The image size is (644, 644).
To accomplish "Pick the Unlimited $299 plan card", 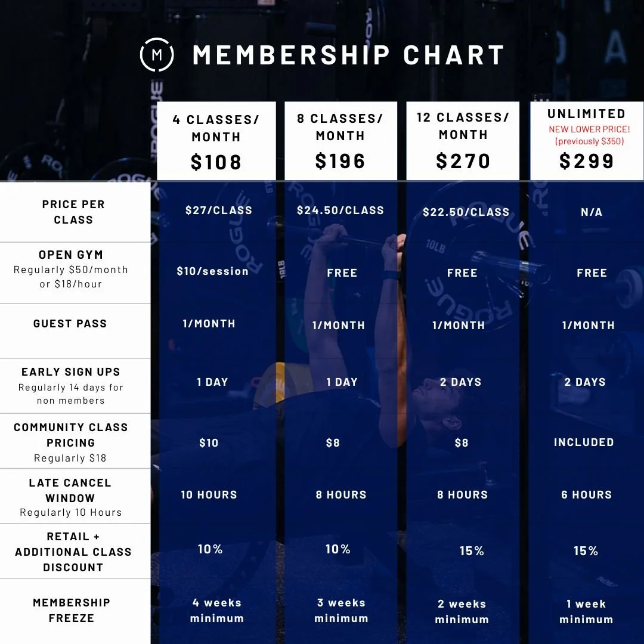I will [x=587, y=141].
